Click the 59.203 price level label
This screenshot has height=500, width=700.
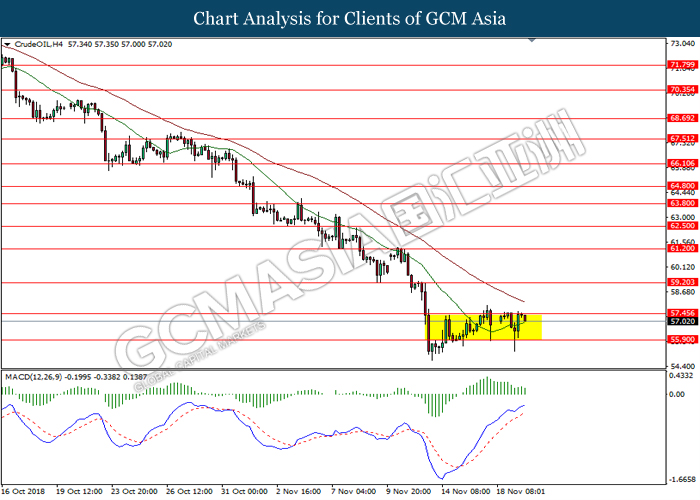point(682,282)
